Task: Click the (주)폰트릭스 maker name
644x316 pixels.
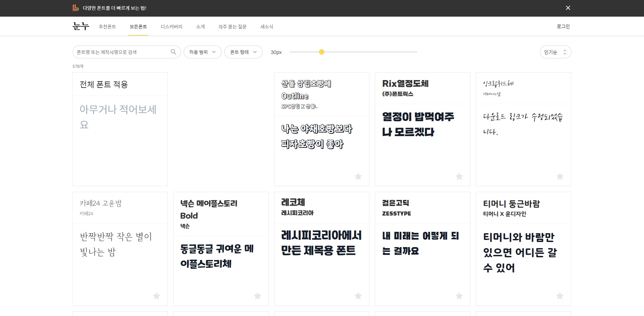Action: tap(398, 94)
